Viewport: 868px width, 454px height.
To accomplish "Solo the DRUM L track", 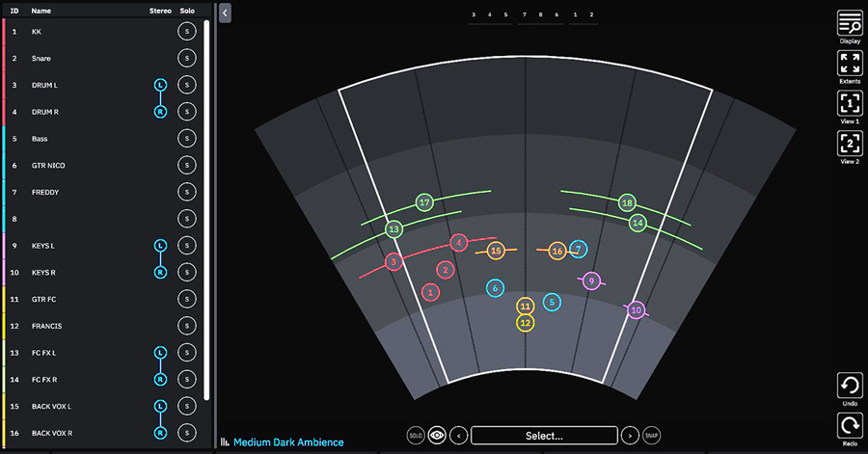I will point(187,85).
